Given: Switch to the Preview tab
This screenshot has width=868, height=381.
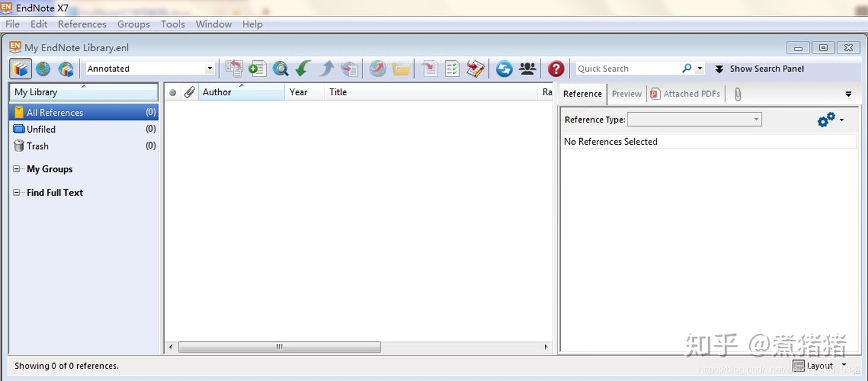Looking at the screenshot, I should (626, 93).
